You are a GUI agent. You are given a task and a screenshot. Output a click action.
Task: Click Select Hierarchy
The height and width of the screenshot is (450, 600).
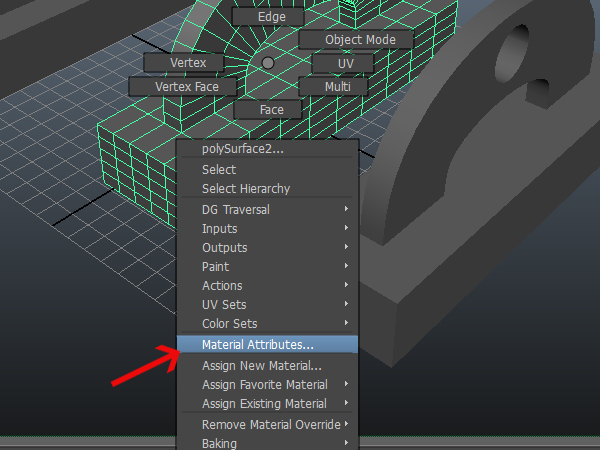267,189
